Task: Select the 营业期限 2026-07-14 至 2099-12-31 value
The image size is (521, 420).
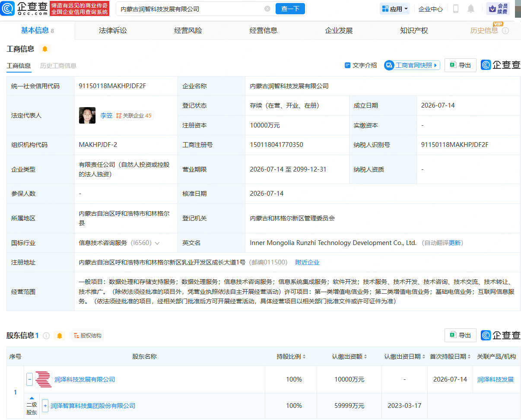Action: click(288, 169)
